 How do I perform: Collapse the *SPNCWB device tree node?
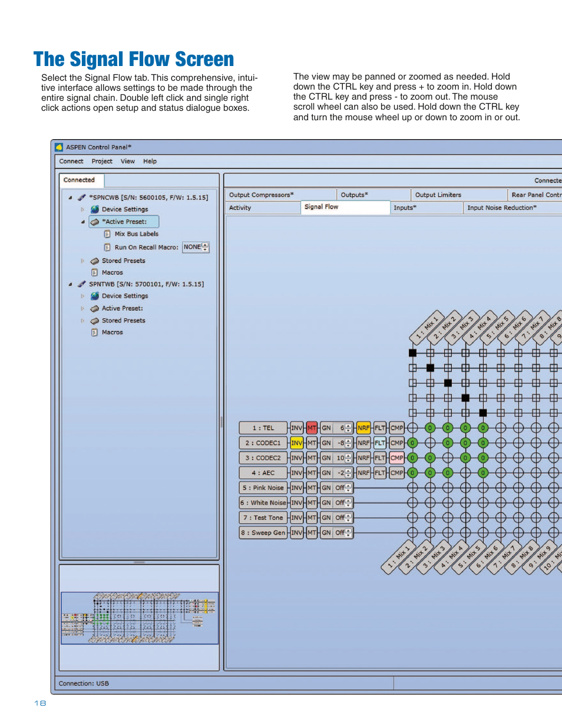[x=70, y=198]
